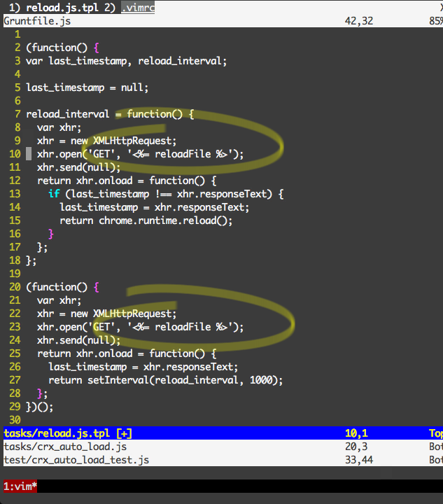Select the tmux window 1:vim*

point(20,486)
